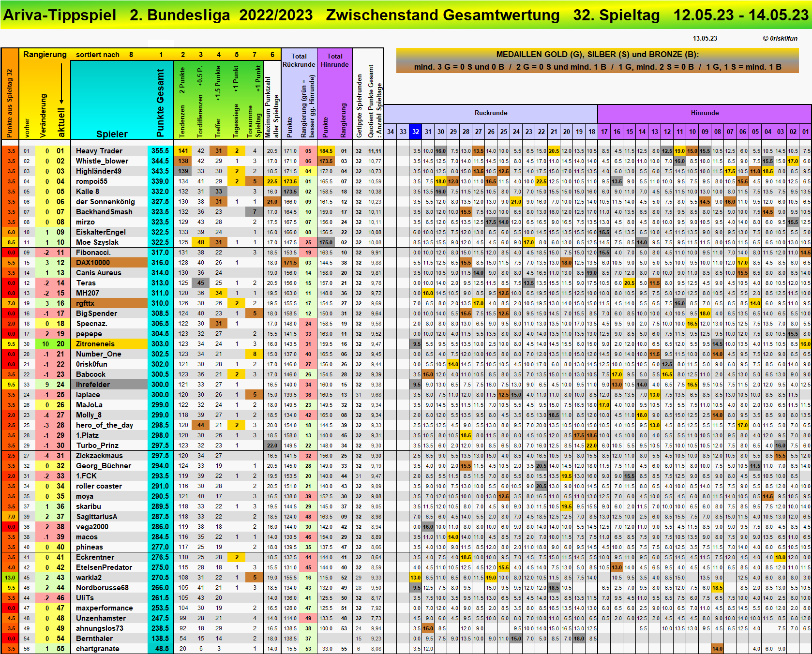Click player name Heavy Trader

click(99, 151)
